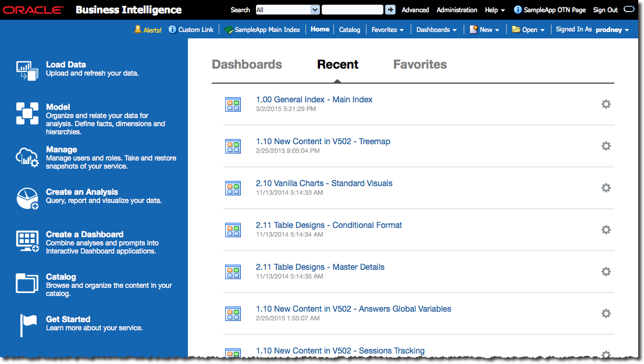Click the Load Data upload icon
The width and height of the screenshot is (644, 364).
pyautogui.click(x=27, y=70)
